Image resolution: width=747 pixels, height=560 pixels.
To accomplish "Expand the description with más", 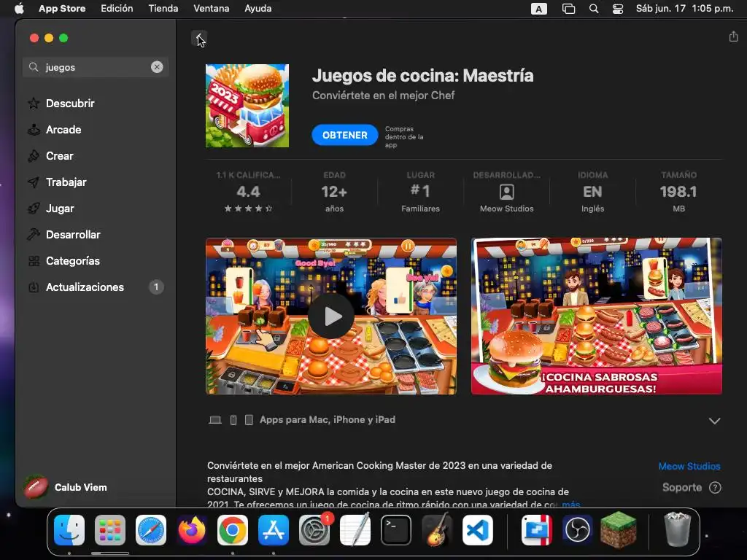I will point(571,504).
